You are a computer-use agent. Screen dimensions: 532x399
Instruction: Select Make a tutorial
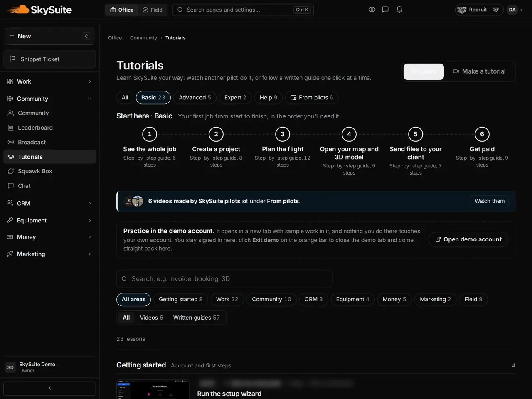(x=479, y=71)
